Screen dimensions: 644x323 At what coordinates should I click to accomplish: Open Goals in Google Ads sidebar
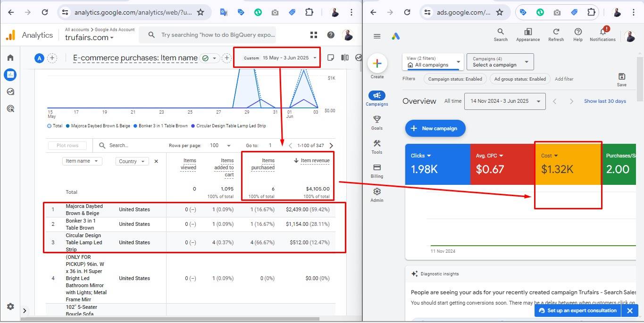(x=377, y=123)
